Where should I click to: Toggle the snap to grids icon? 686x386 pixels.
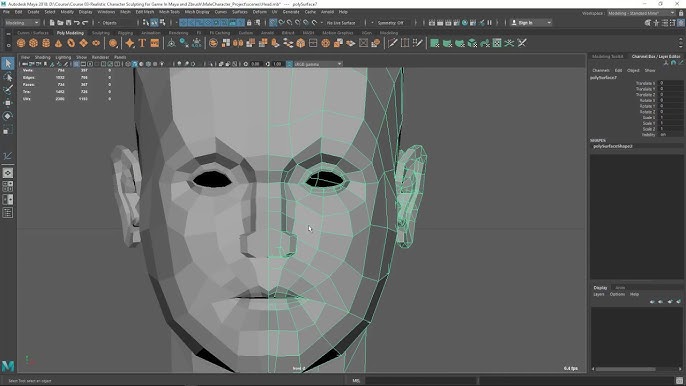pos(273,22)
